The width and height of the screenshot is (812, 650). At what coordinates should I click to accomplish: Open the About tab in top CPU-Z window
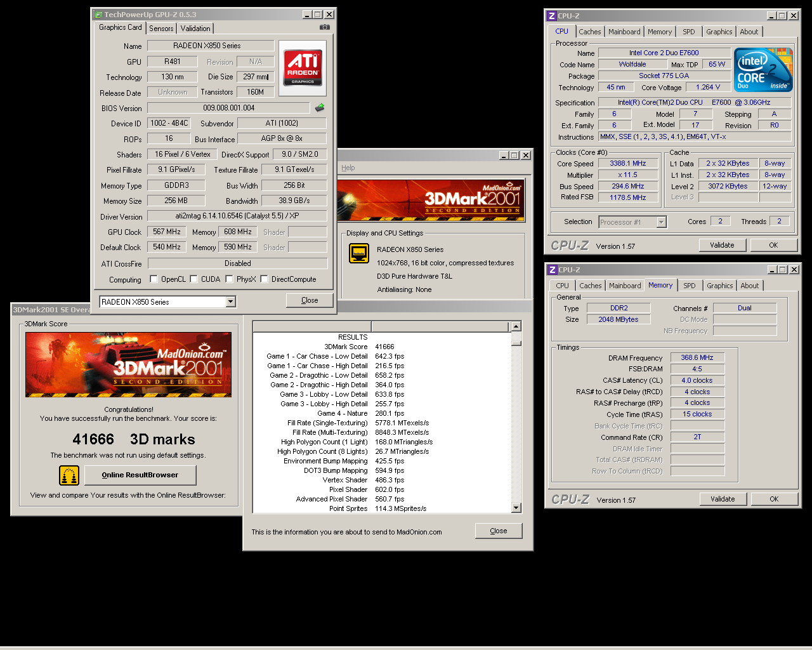(x=749, y=32)
